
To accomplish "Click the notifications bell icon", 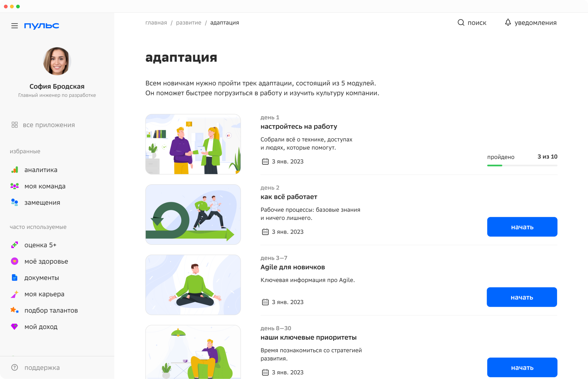I will click(508, 22).
